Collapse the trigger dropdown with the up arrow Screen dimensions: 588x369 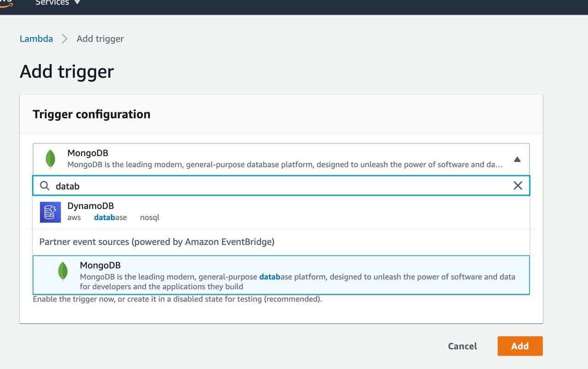(517, 159)
